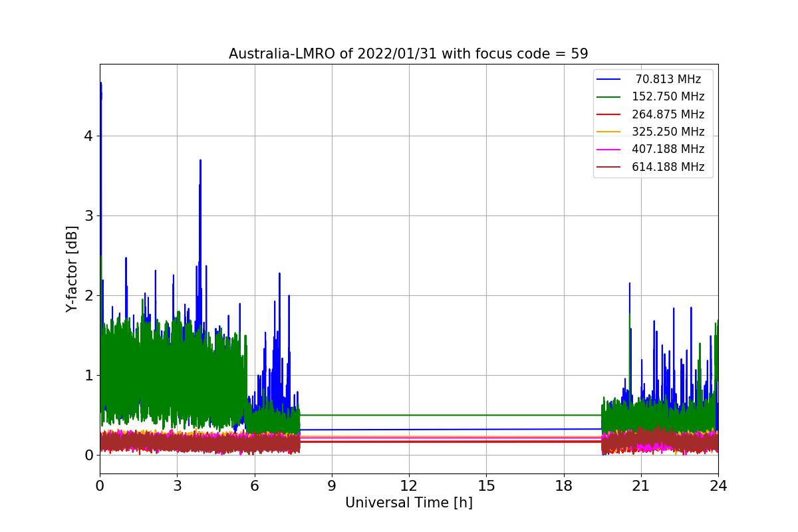Click the brown line swatch in the legend
This screenshot has height=532, width=798.
(609, 168)
